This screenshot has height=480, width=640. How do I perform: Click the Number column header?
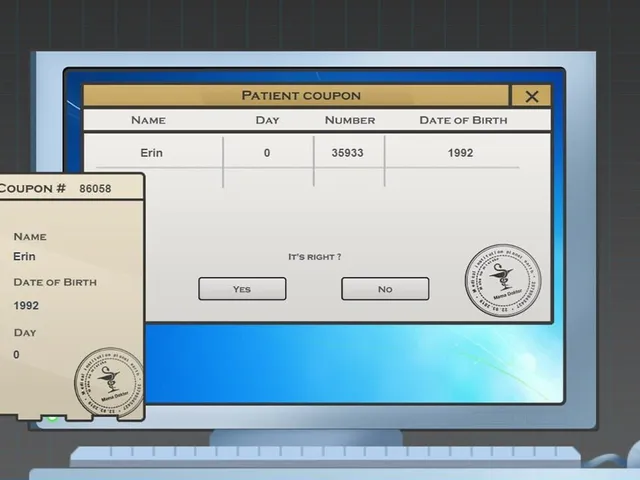(350, 120)
